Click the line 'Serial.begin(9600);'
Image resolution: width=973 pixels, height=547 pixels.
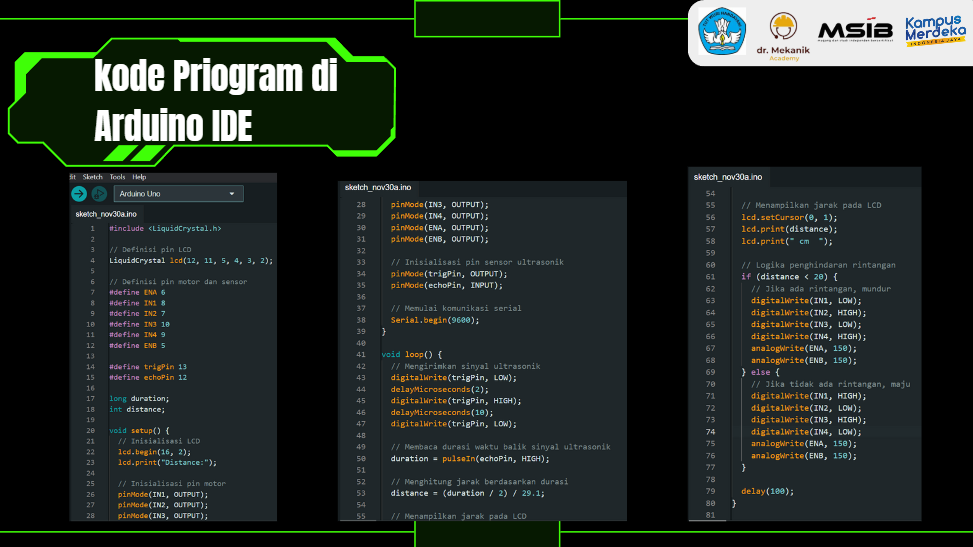click(x=435, y=320)
